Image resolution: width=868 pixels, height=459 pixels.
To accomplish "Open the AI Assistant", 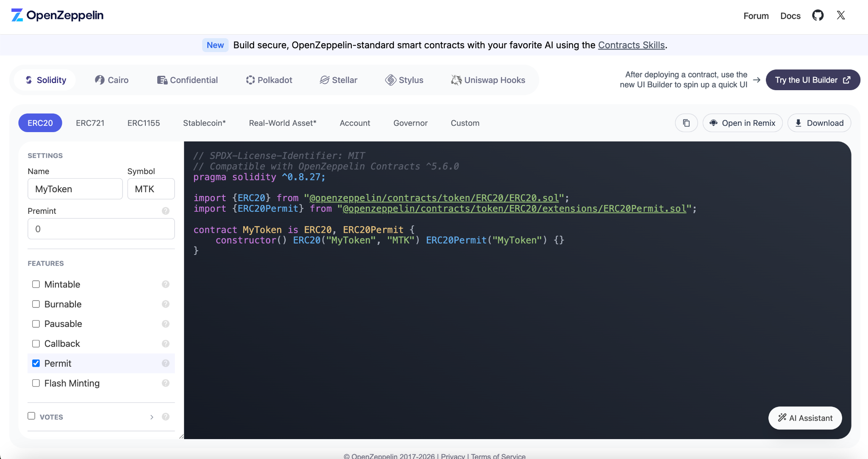I will point(805,418).
